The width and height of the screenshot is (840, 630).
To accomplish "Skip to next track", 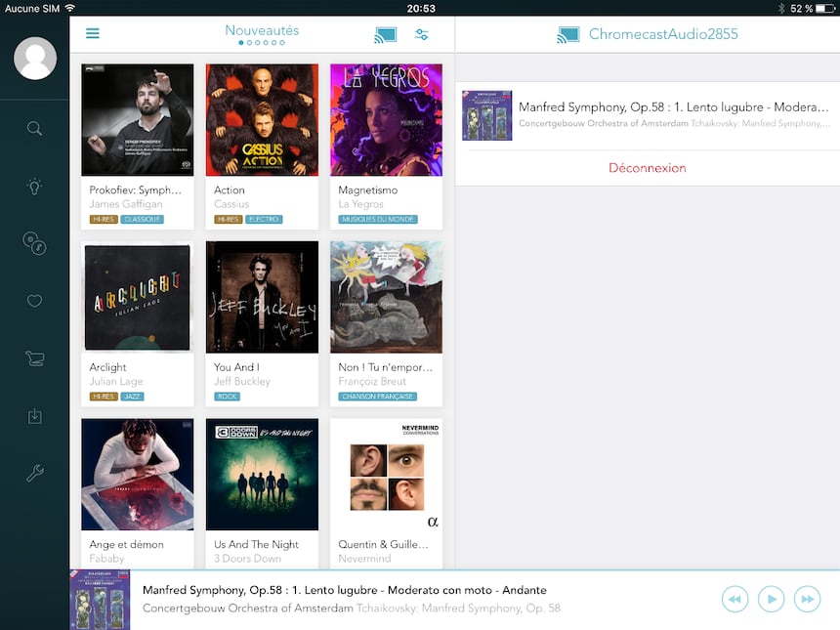I will tap(808, 599).
